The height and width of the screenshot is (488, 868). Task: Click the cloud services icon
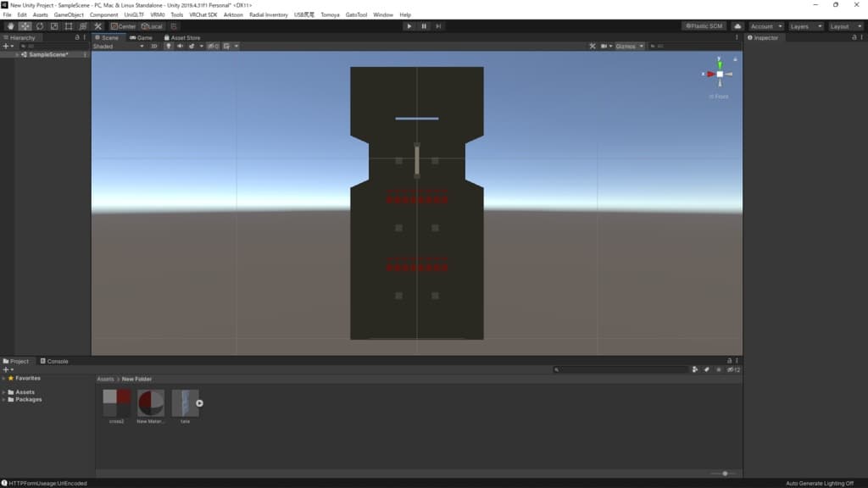click(737, 26)
